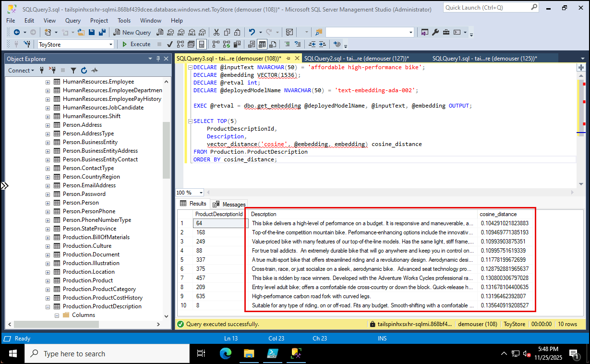This screenshot has height=364, width=590.
Task: Open the ToyStore database dropdown
Action: point(111,44)
